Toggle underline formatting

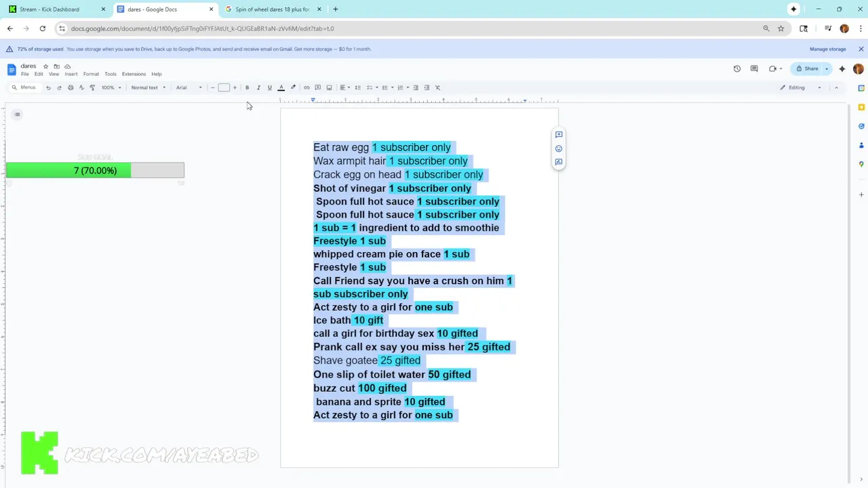click(269, 87)
